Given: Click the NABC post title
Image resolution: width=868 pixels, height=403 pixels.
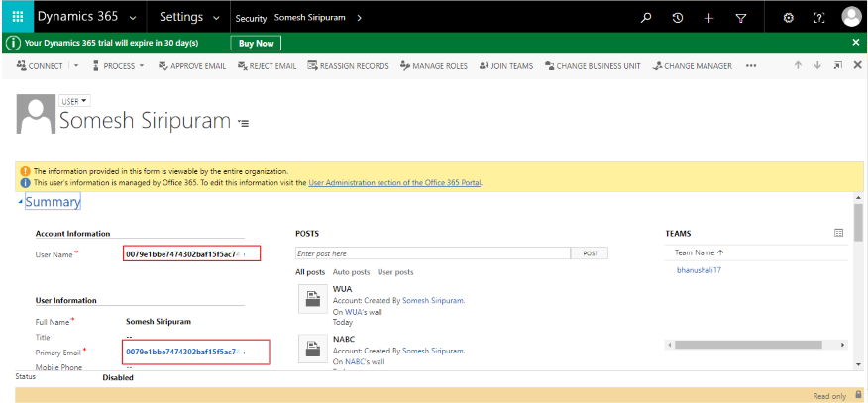Looking at the screenshot, I should coord(344,339).
